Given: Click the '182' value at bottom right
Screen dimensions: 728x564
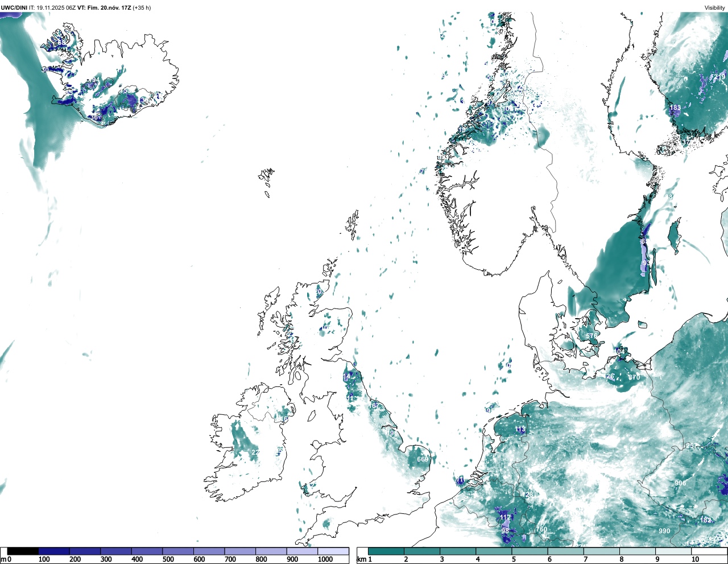Looking at the screenshot, I should pos(706,520).
